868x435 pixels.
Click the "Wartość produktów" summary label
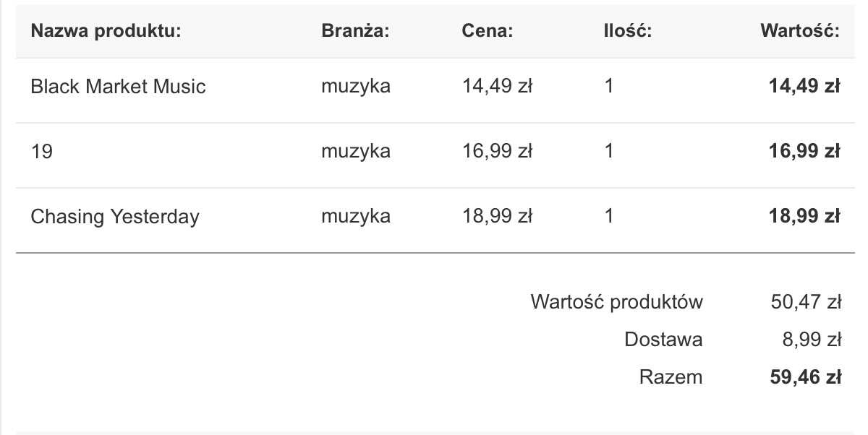616,301
